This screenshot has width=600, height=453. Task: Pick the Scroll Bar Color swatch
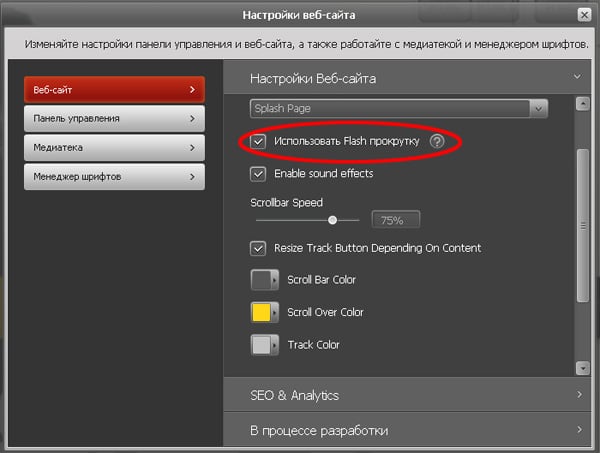coord(263,280)
